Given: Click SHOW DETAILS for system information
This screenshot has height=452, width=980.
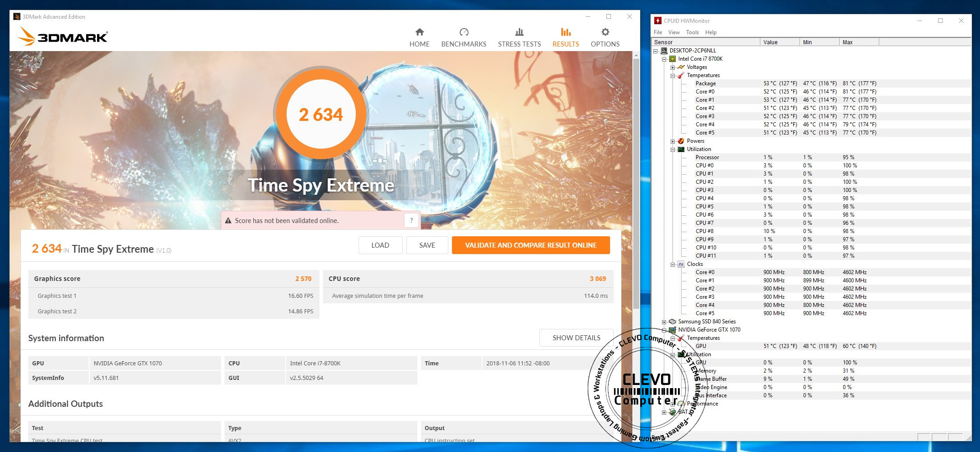Looking at the screenshot, I should click(x=576, y=338).
